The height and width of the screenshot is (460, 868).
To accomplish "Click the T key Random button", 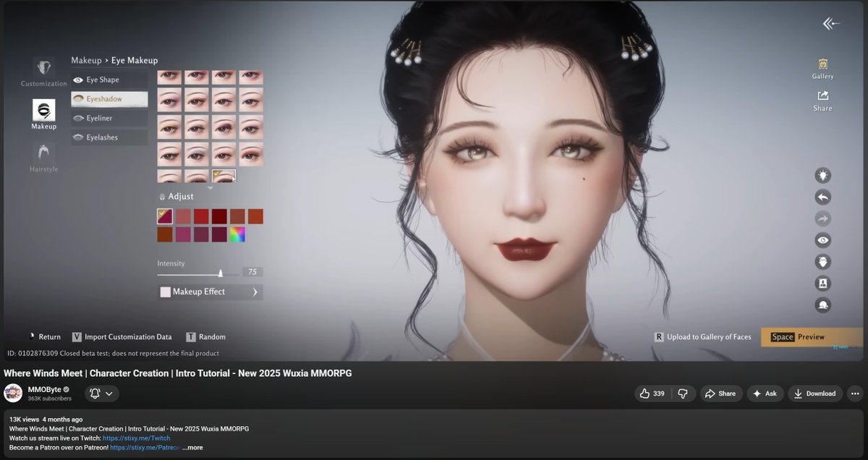I will [206, 337].
